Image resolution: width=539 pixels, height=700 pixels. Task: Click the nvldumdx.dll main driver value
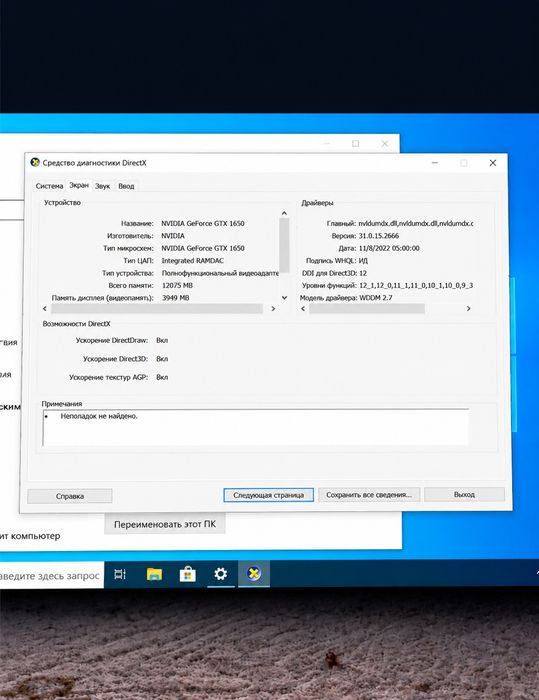click(416, 223)
